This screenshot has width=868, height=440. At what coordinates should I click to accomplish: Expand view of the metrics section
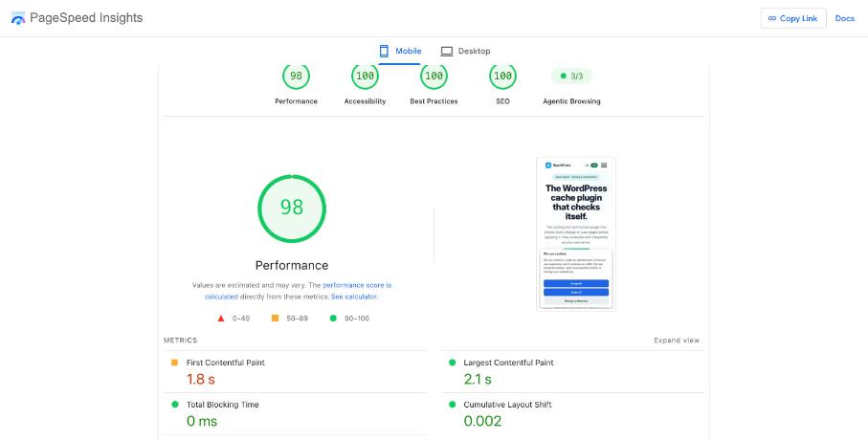pyautogui.click(x=677, y=341)
